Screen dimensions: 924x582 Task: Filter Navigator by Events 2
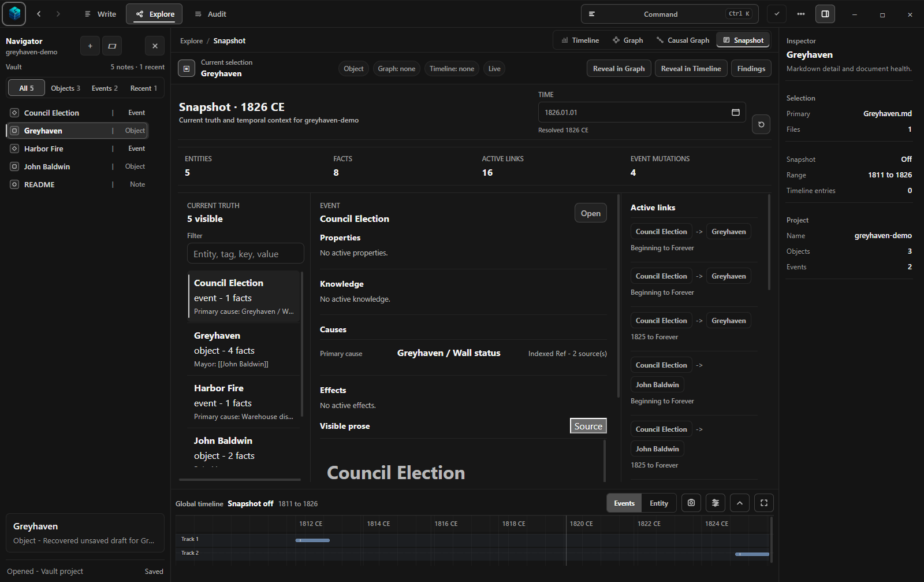coord(105,88)
